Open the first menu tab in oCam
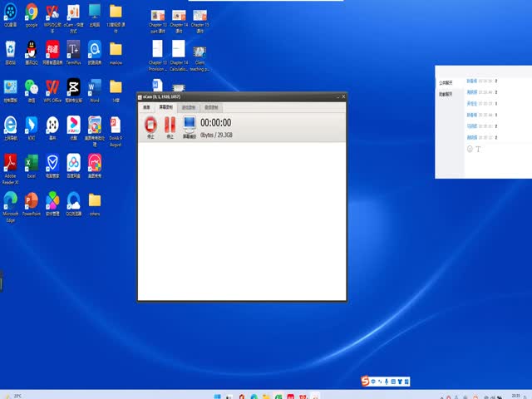Viewport: 532px width, 399px height. pos(146,107)
